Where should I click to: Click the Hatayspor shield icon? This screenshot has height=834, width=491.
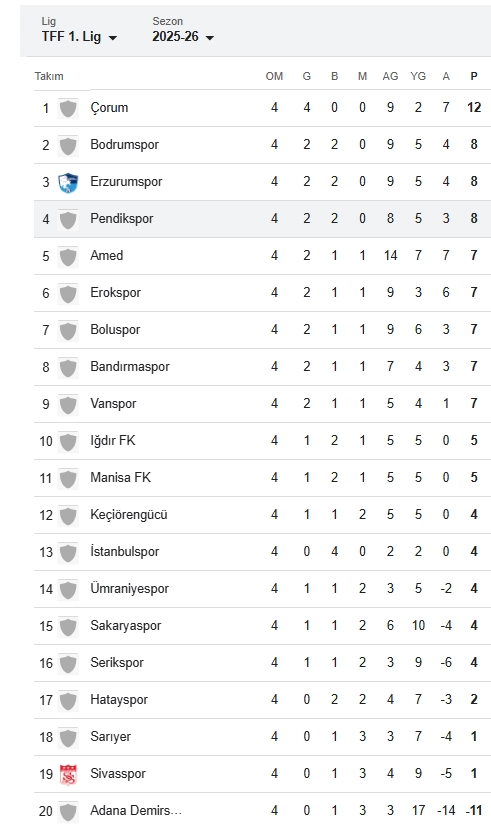[x=68, y=700]
